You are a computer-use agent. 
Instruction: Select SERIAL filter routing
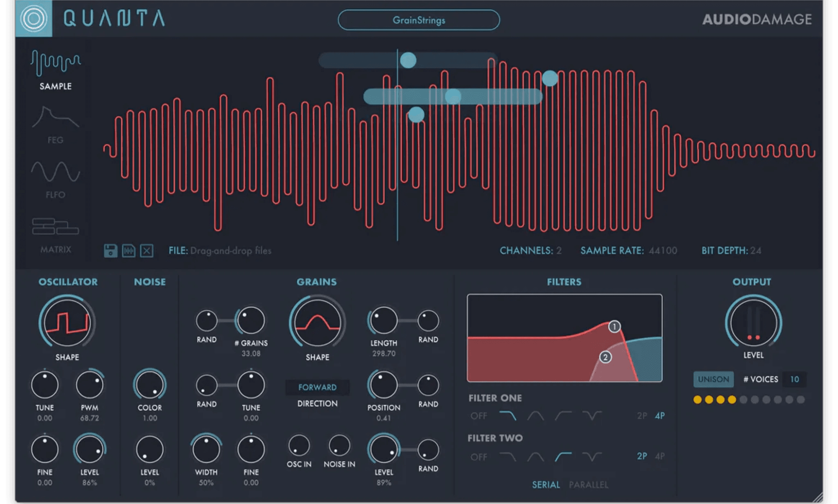click(546, 485)
